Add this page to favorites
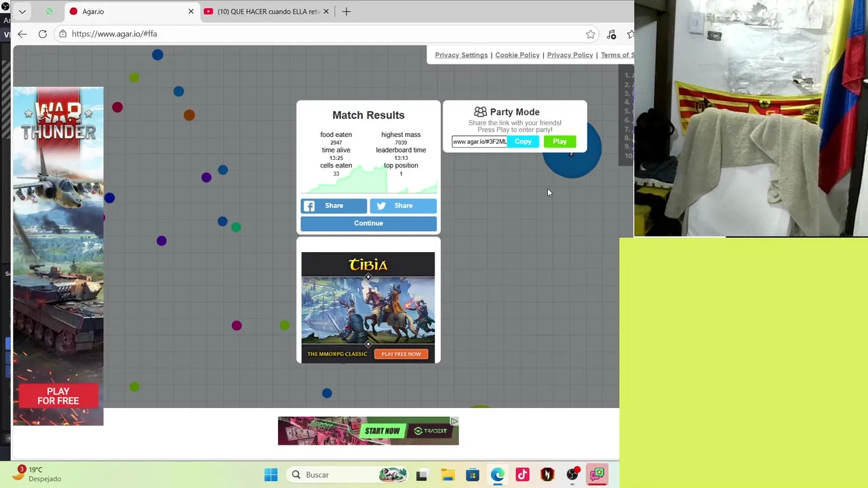868x488 pixels. [x=591, y=34]
